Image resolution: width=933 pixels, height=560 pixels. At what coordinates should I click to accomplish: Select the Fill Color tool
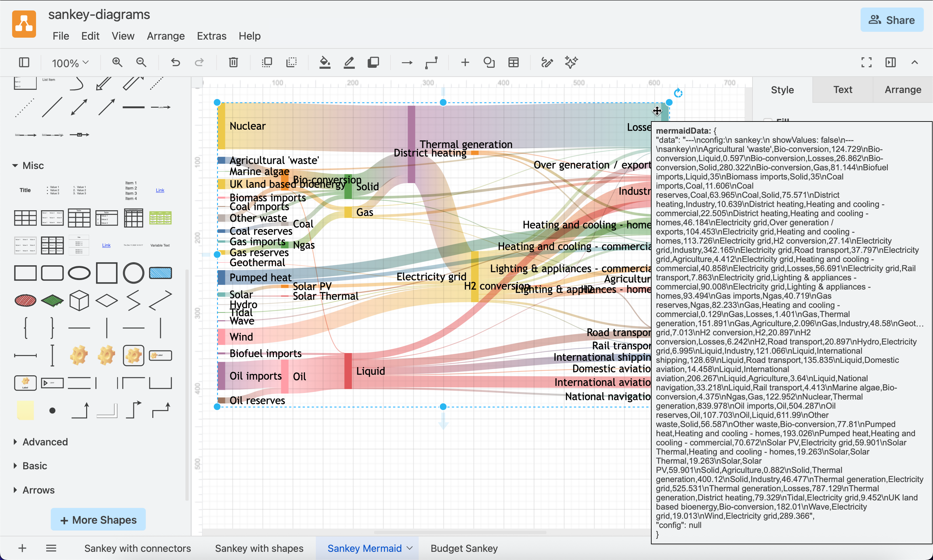(x=325, y=62)
